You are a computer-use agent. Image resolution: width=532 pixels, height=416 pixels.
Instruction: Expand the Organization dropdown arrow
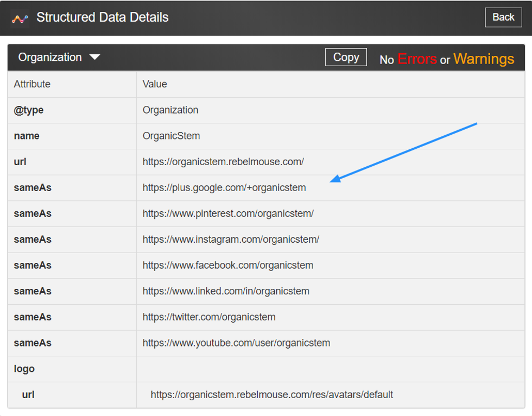pos(95,58)
